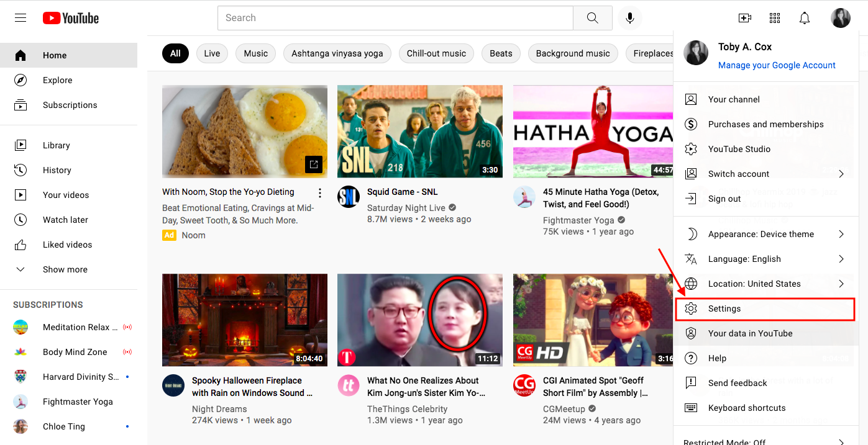The height and width of the screenshot is (445, 868).
Task: Click in the Search input field
Action: point(395,18)
